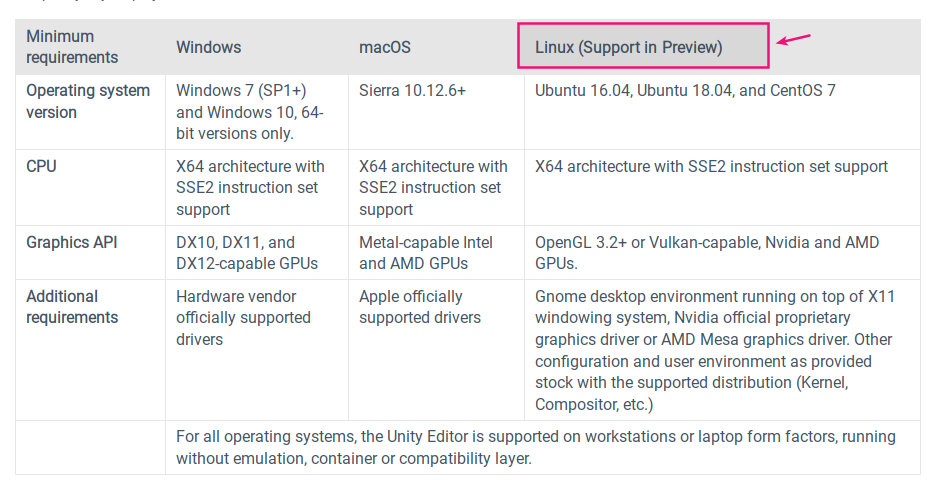The height and width of the screenshot is (492, 937).
Task: Click the "Additional requirements" row label
Action: 72,307
